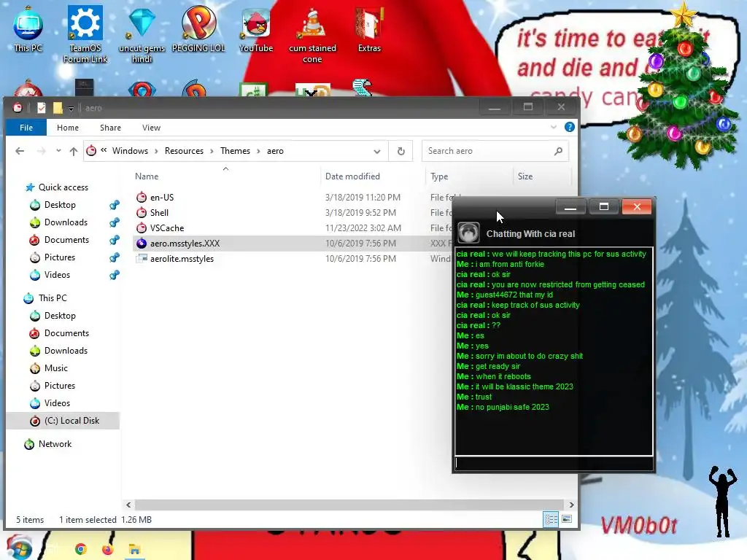
Task: Open Videos under This PC
Action: (x=57, y=402)
